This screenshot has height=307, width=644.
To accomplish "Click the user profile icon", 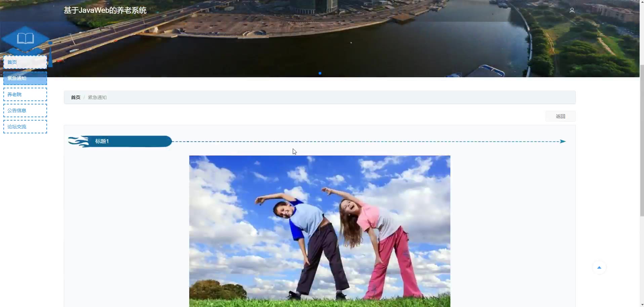I will pyautogui.click(x=572, y=10).
